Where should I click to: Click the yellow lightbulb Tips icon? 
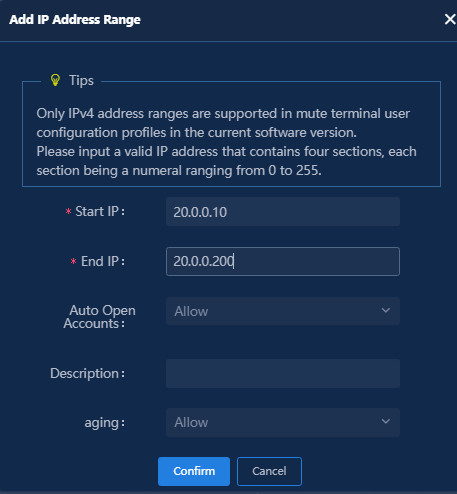(55, 80)
